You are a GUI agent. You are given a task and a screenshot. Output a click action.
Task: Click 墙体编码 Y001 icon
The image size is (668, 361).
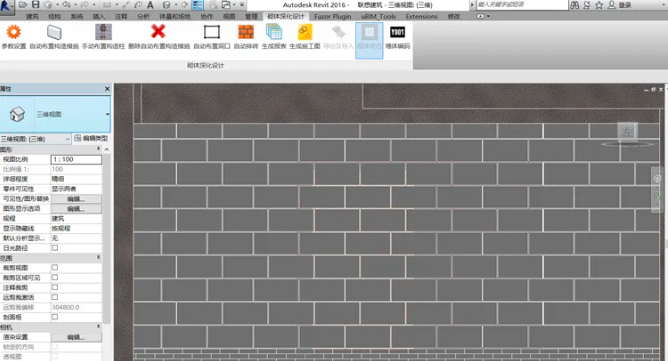397,32
